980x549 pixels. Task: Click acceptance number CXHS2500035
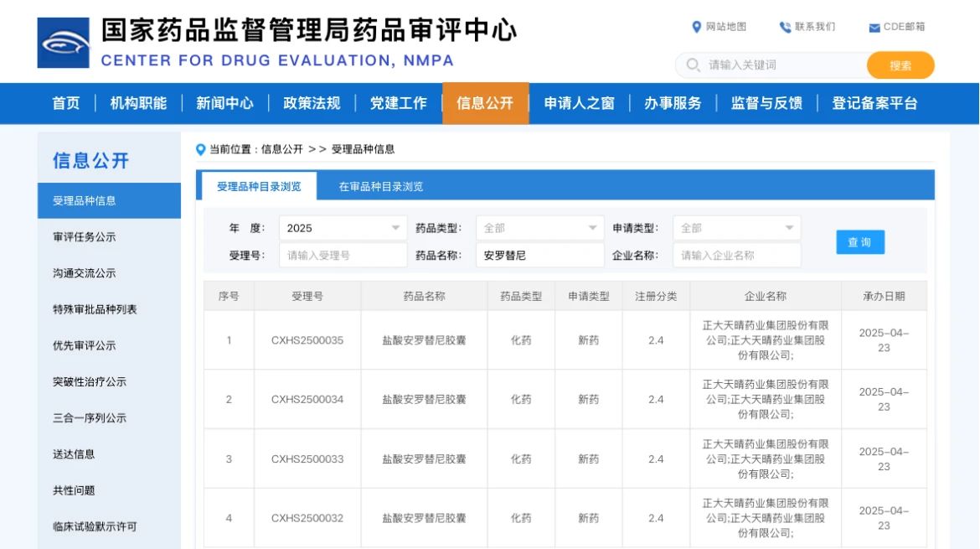(307, 340)
